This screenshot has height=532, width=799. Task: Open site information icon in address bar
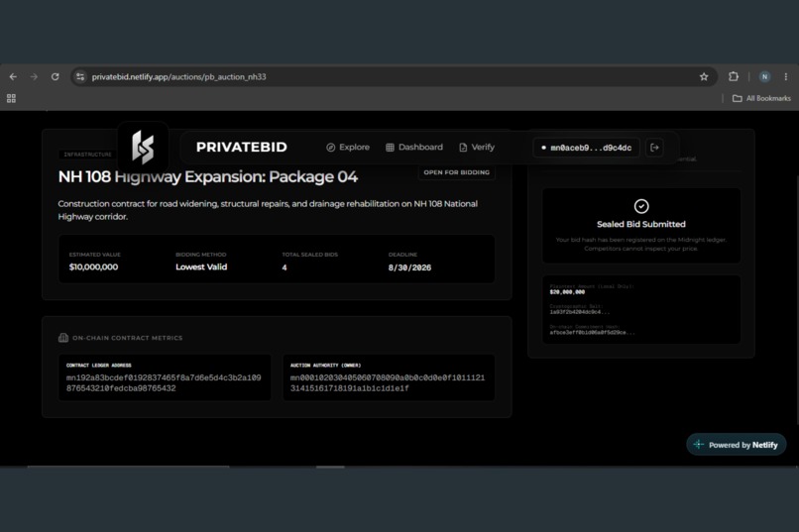coord(80,77)
